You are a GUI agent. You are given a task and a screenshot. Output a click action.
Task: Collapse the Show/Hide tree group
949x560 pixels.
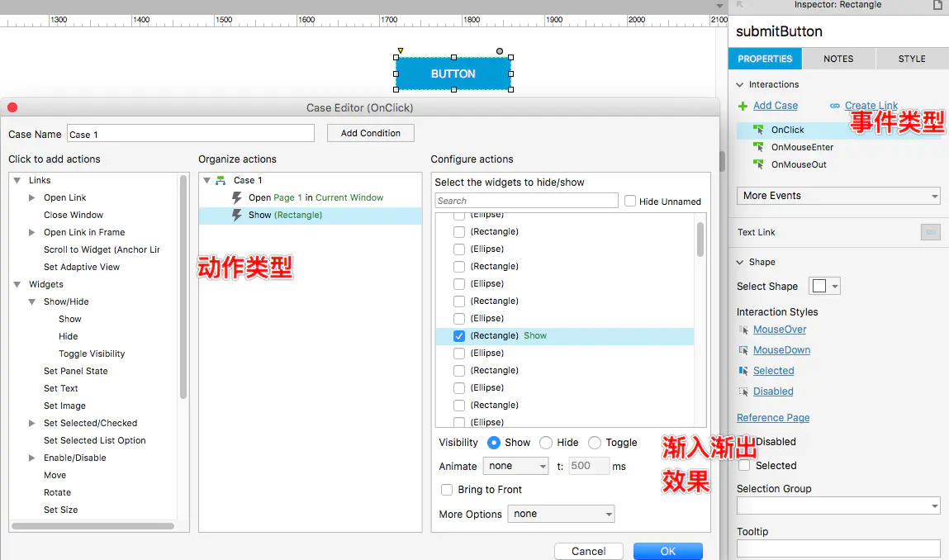pos(32,301)
